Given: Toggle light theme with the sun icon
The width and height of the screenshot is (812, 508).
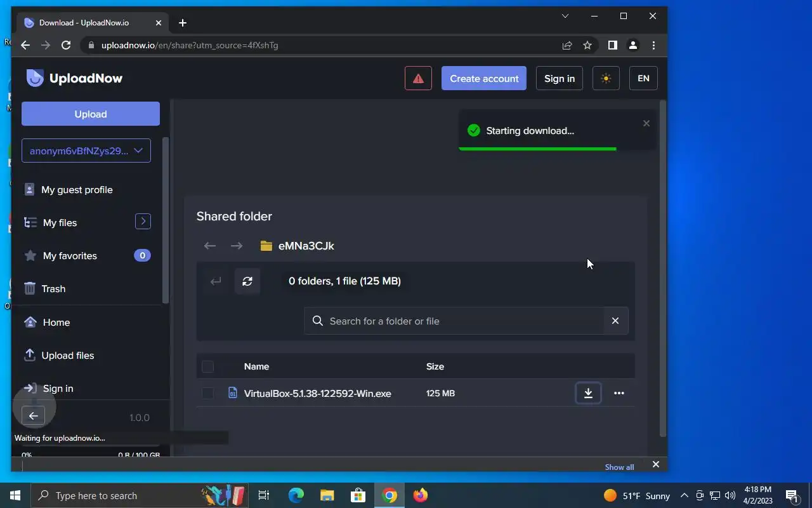Looking at the screenshot, I should point(606,78).
